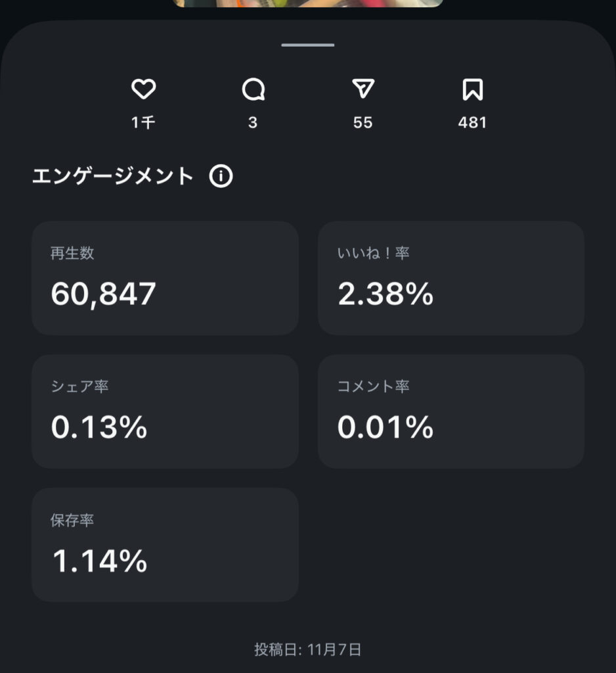The image size is (616, 673).
Task: Open the コメント率 metric card
Action: pyautogui.click(x=451, y=411)
